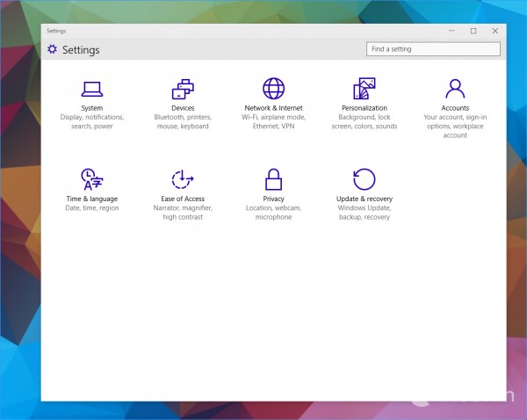The image size is (527, 420).
Task: Open System settings via laptop icon
Action: pos(92,89)
